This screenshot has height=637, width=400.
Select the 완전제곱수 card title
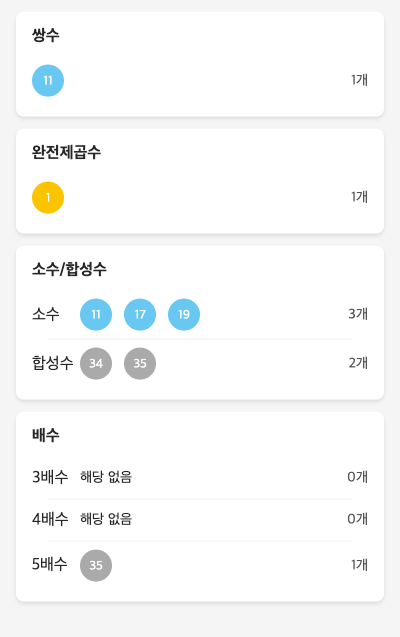66,152
